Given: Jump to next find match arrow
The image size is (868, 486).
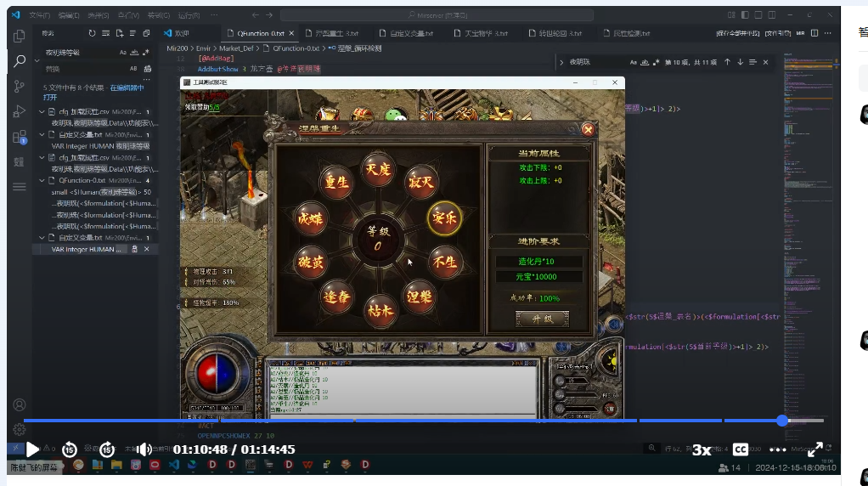Looking at the screenshot, I should (740, 62).
